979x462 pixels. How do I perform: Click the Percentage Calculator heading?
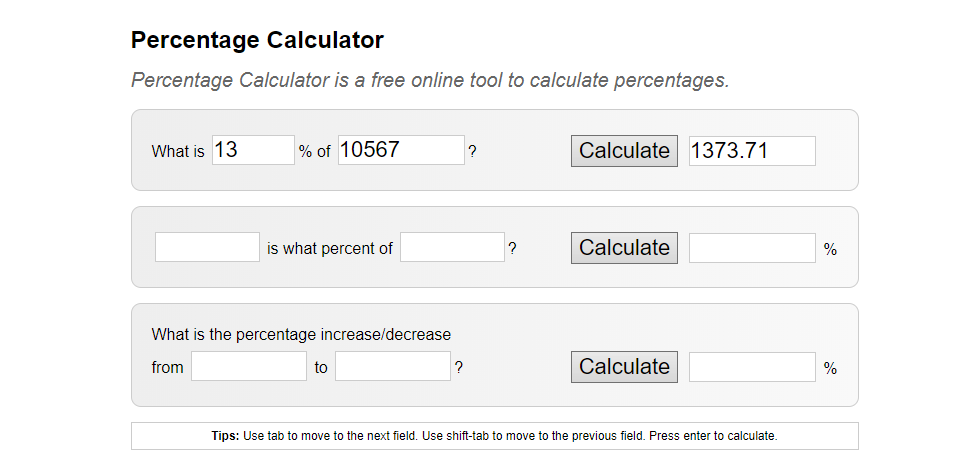coord(257,40)
